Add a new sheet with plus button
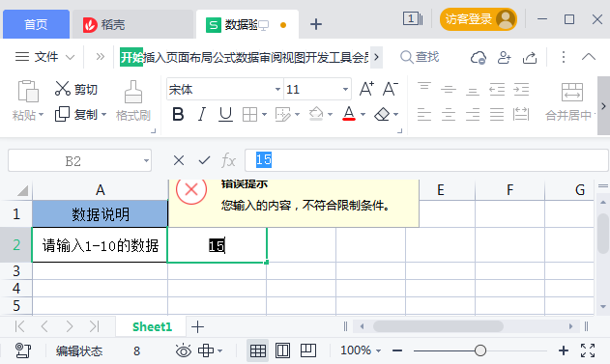Image resolution: width=610 pixels, height=364 pixels. pyautogui.click(x=197, y=327)
